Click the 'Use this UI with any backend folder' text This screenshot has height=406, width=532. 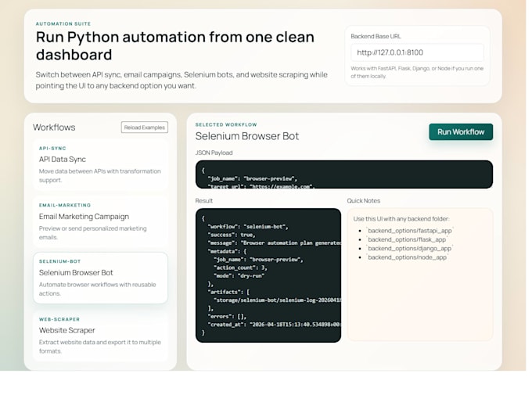point(401,219)
